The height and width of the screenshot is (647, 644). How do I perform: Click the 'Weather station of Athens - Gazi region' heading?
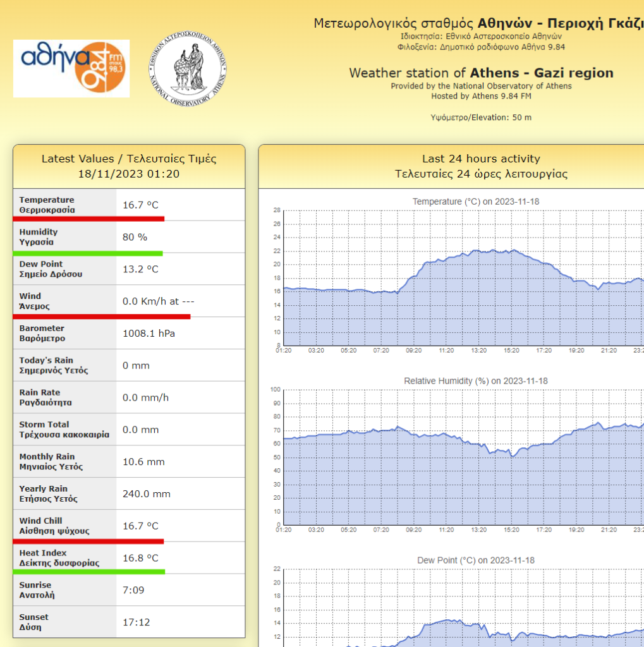tap(482, 73)
